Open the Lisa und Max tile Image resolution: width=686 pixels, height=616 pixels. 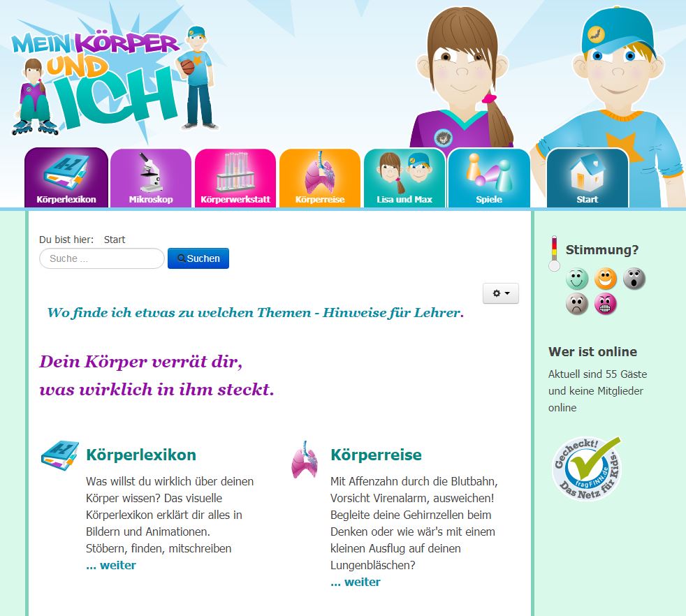pyautogui.click(x=404, y=177)
